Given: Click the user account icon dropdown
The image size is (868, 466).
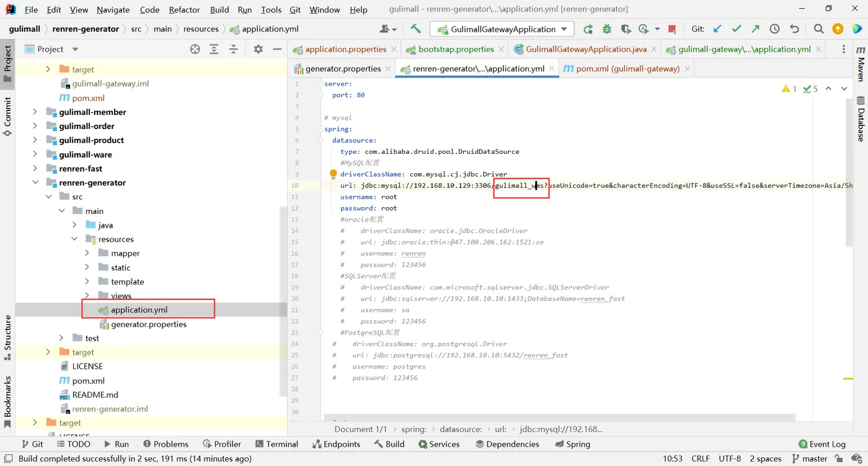Looking at the screenshot, I should point(388,29).
